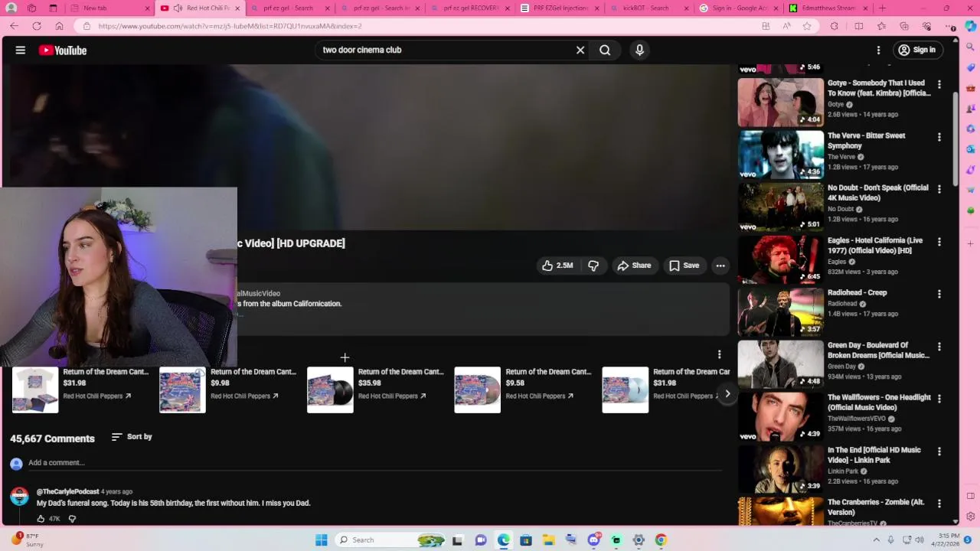Dislike the comment from @TheCarlylePodcast
Image resolution: width=980 pixels, height=551 pixels.
[72, 519]
